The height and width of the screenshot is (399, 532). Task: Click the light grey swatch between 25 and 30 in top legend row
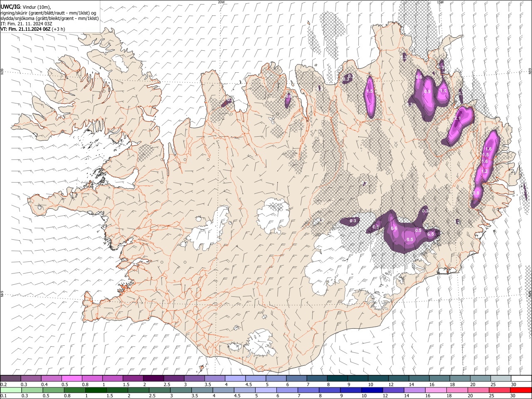[x=501, y=379]
